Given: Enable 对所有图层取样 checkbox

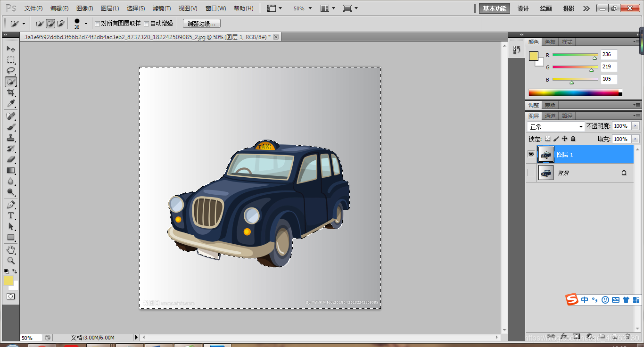Looking at the screenshot, I should coord(97,24).
